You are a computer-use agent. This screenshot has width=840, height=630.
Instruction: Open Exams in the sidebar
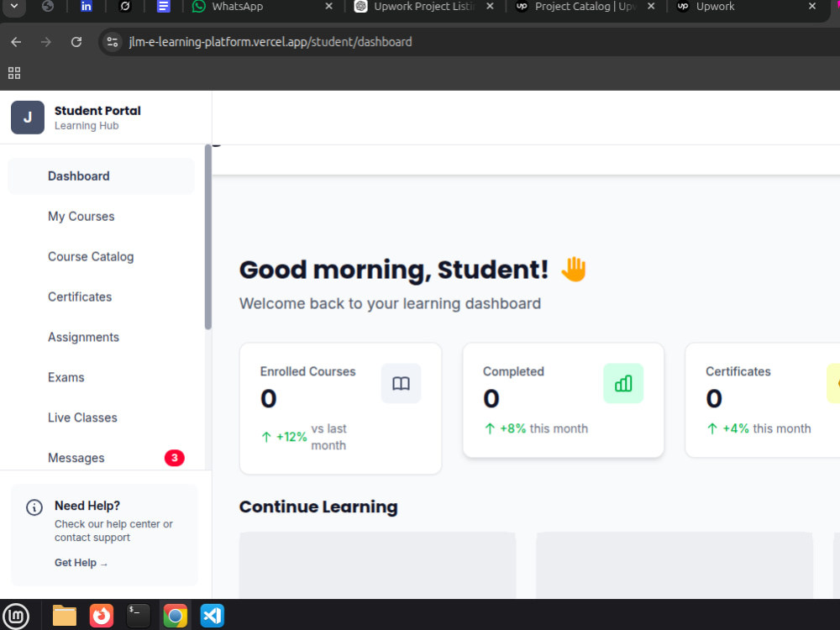click(x=102, y=377)
